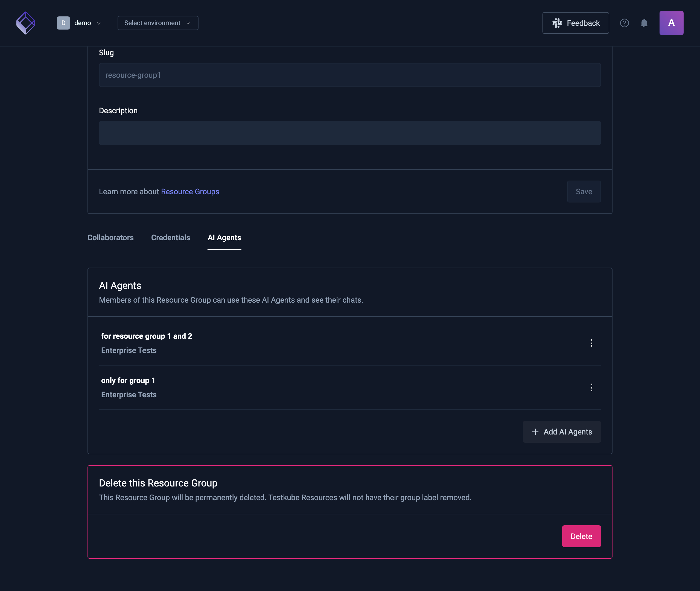Click the Save button
The image size is (700, 591).
pyautogui.click(x=584, y=192)
